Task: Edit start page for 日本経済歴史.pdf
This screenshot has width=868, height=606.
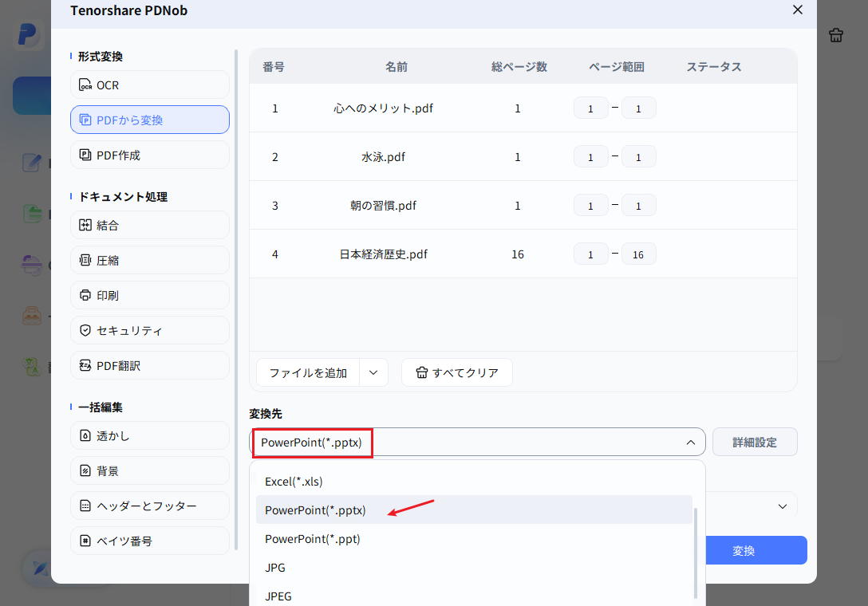Action: (590, 254)
